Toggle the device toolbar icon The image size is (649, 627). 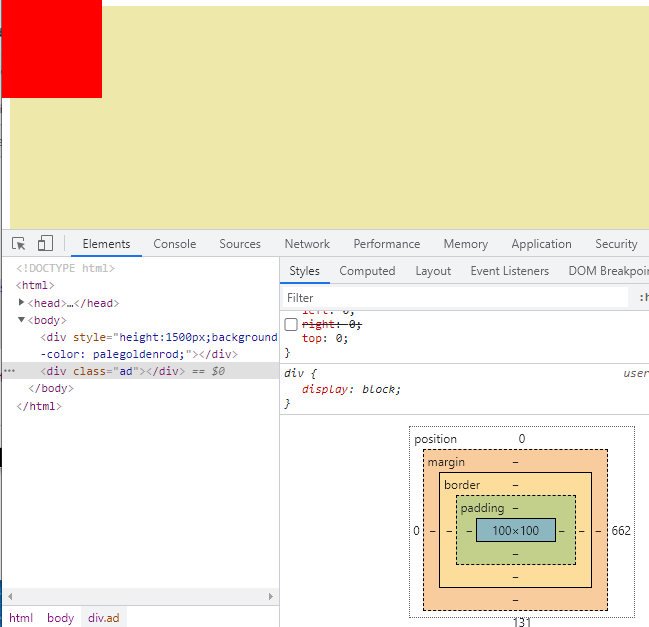click(45, 244)
